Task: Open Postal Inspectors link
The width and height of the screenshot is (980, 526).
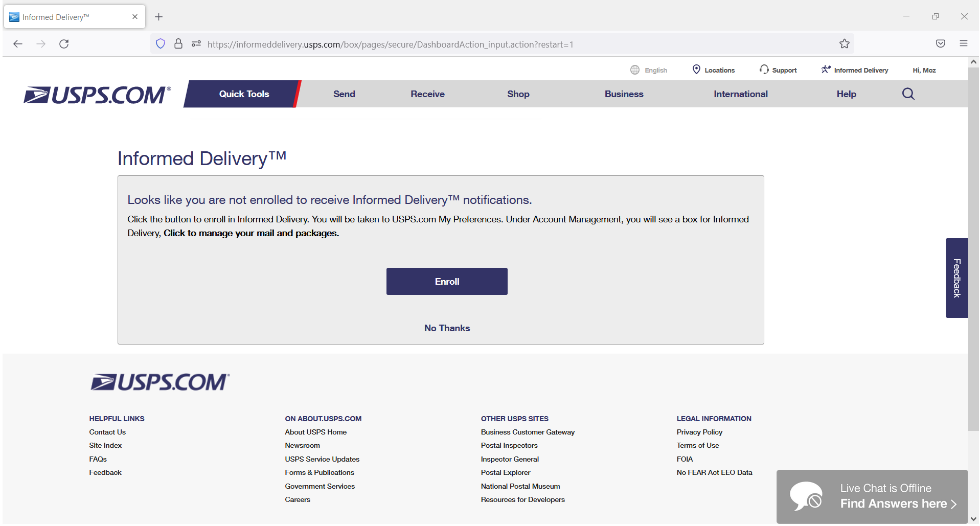Action: click(x=509, y=446)
